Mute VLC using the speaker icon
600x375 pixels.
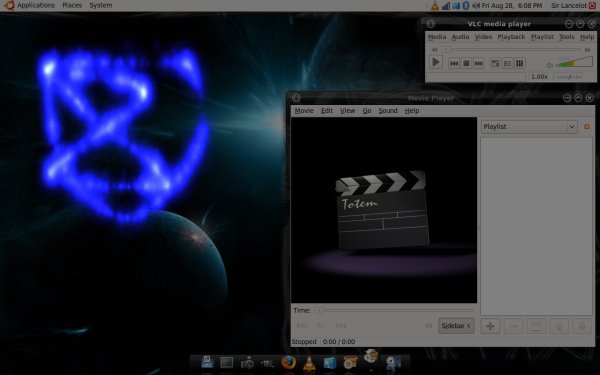pyautogui.click(x=549, y=65)
